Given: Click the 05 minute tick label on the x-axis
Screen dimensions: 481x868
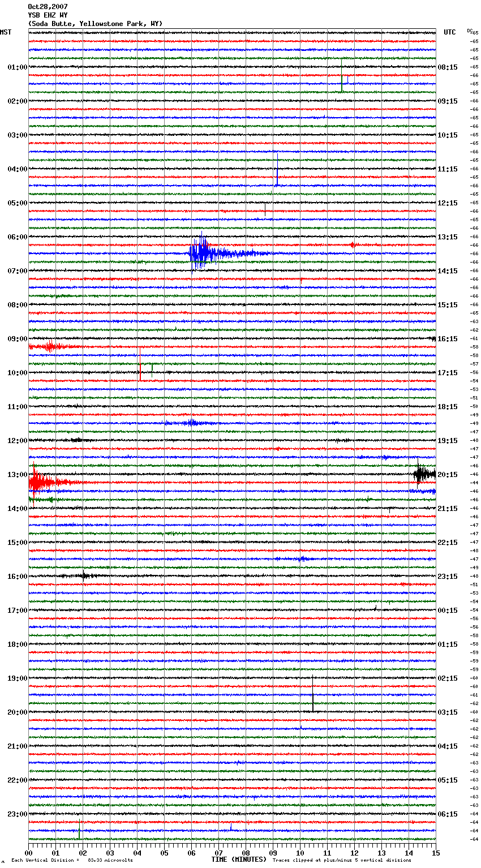Looking at the screenshot, I should click(164, 853).
